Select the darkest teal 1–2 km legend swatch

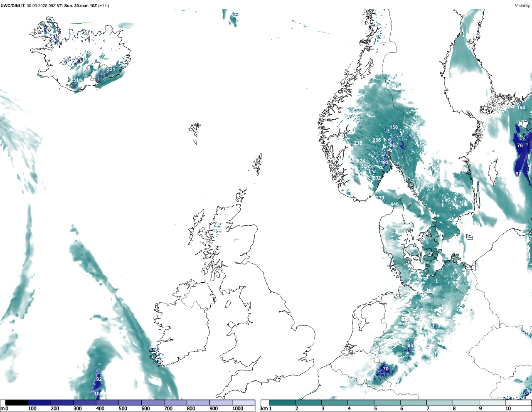tap(282, 403)
